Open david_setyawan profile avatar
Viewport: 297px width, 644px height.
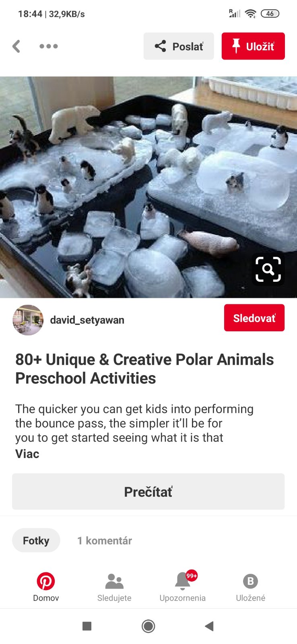tap(28, 320)
